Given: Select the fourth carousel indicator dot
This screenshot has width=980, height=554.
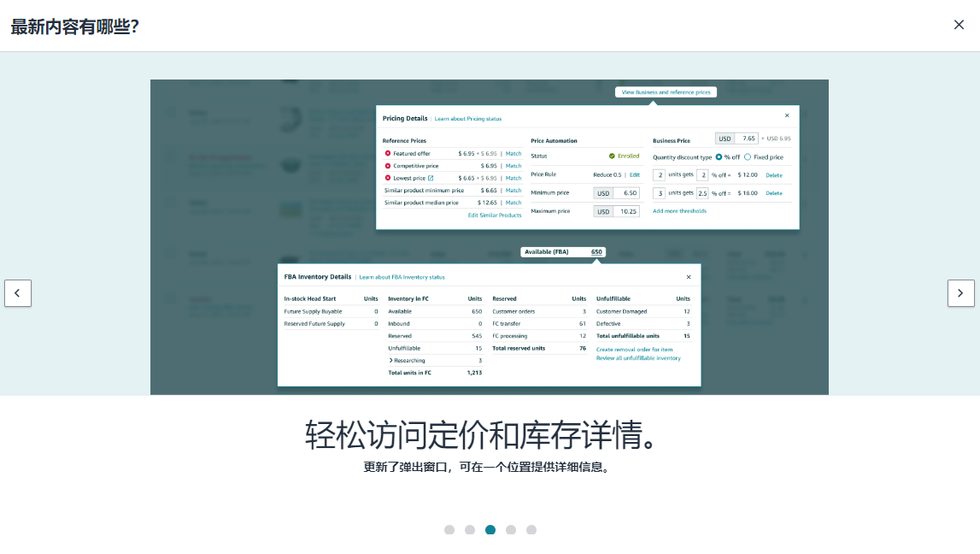Looking at the screenshot, I should [x=511, y=529].
